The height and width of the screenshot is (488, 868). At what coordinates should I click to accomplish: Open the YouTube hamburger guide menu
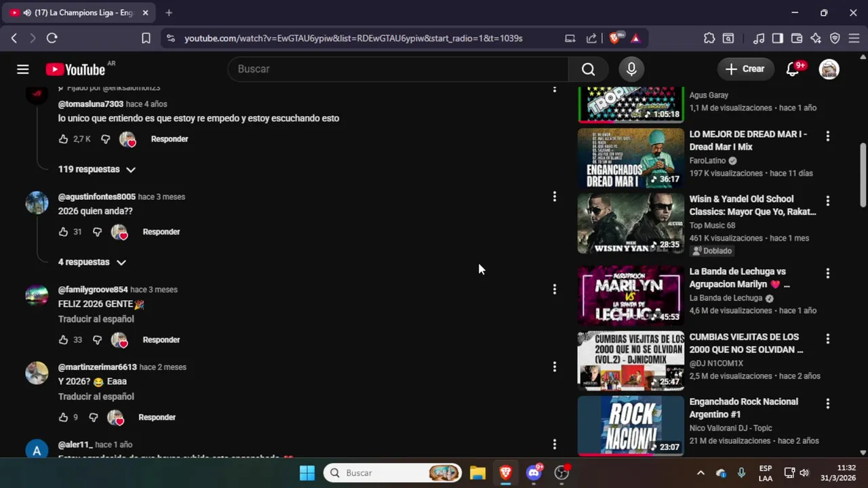23,69
